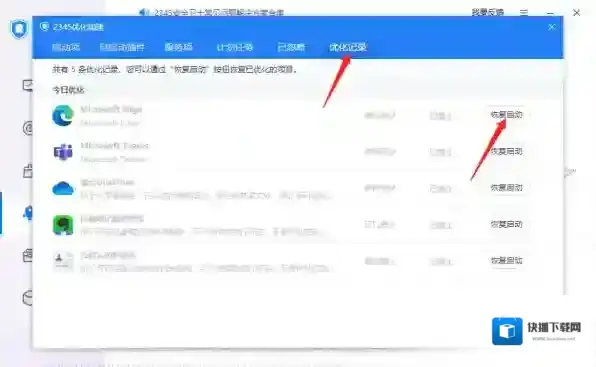The image size is (596, 367).
Task: Click the announcement speaker icon in main window
Action: point(144,13)
